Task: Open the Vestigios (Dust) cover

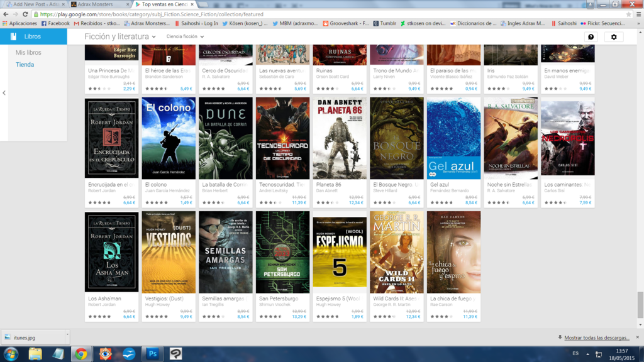Action: pos(169,252)
